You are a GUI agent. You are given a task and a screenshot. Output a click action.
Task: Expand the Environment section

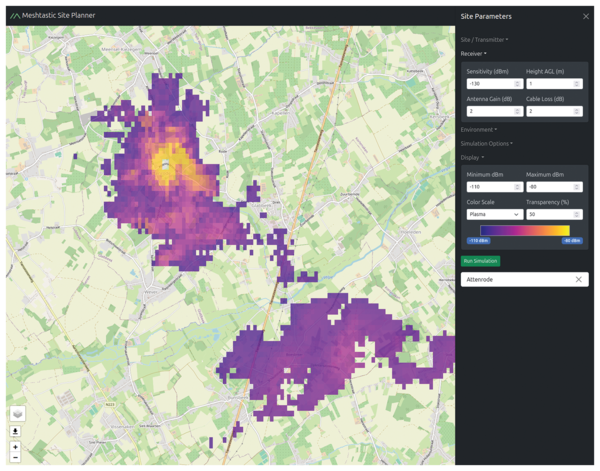point(478,129)
